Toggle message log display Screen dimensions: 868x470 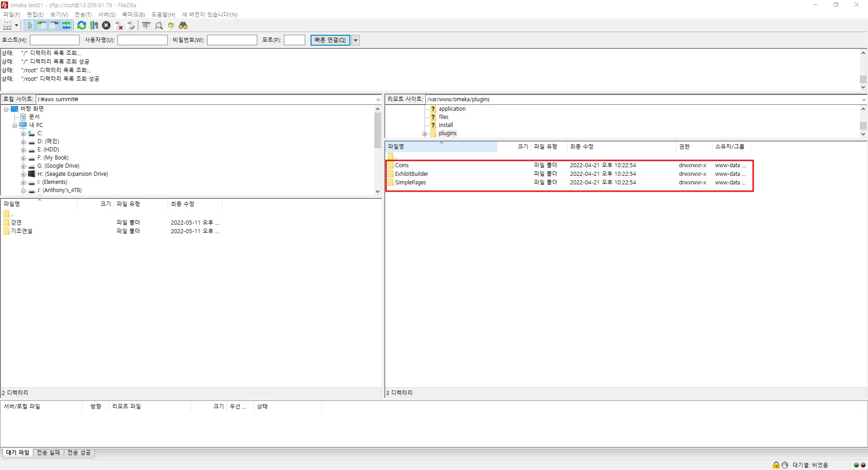[x=30, y=26]
